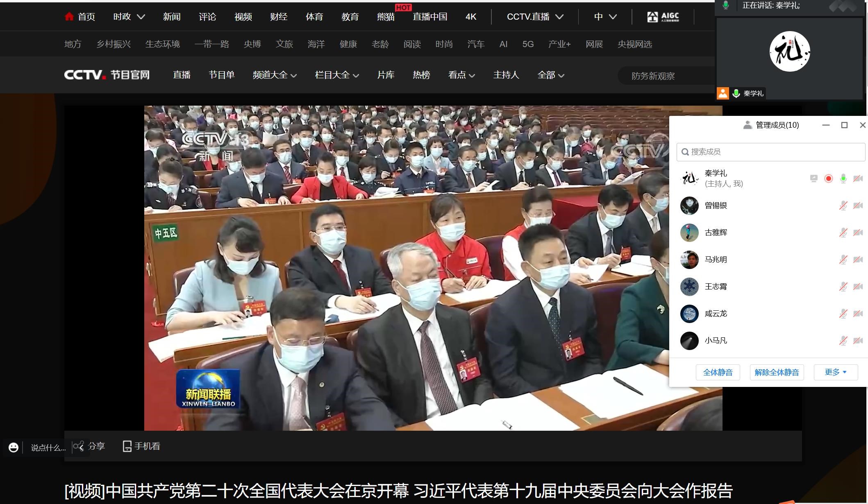
Task: Click the 全体静音 button
Action: [718, 372]
